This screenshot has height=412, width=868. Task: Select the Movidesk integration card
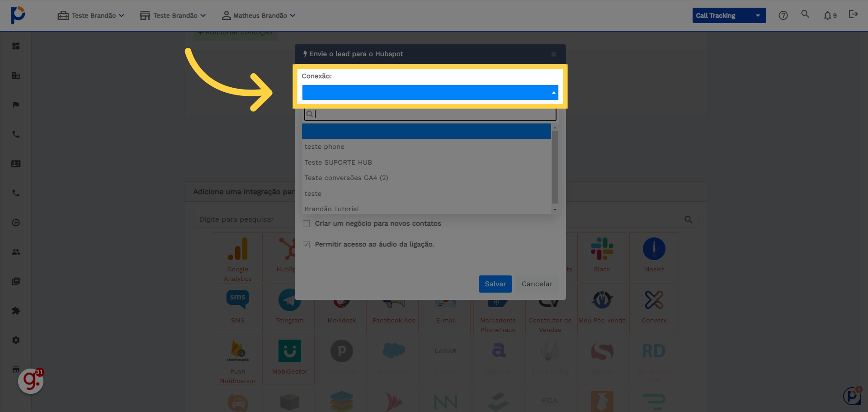[342, 308]
